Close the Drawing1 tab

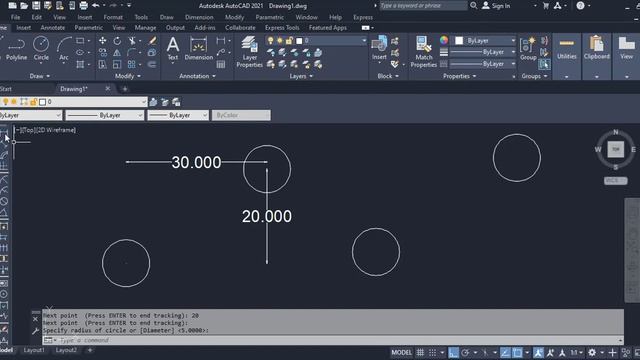pos(108,89)
